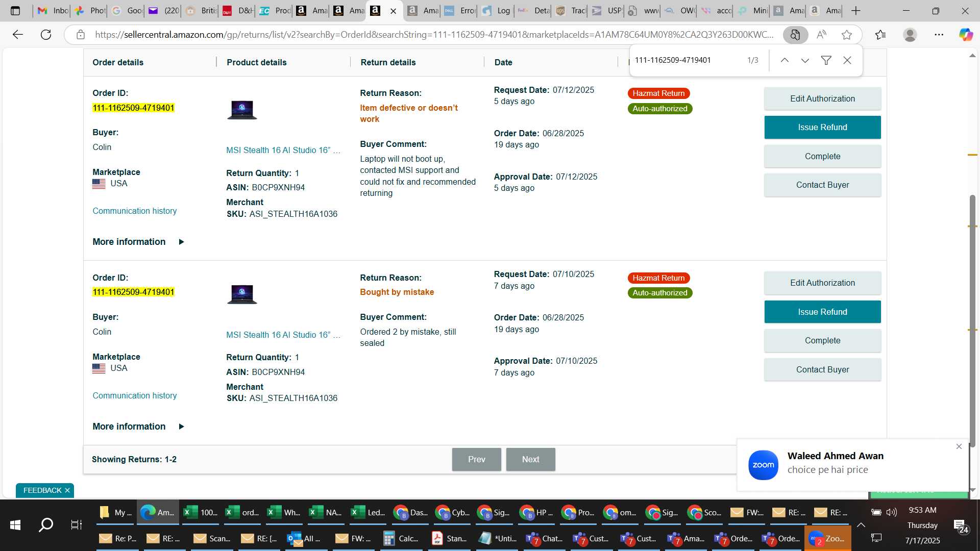
Task: Open the volume control in system tray
Action: (x=892, y=512)
